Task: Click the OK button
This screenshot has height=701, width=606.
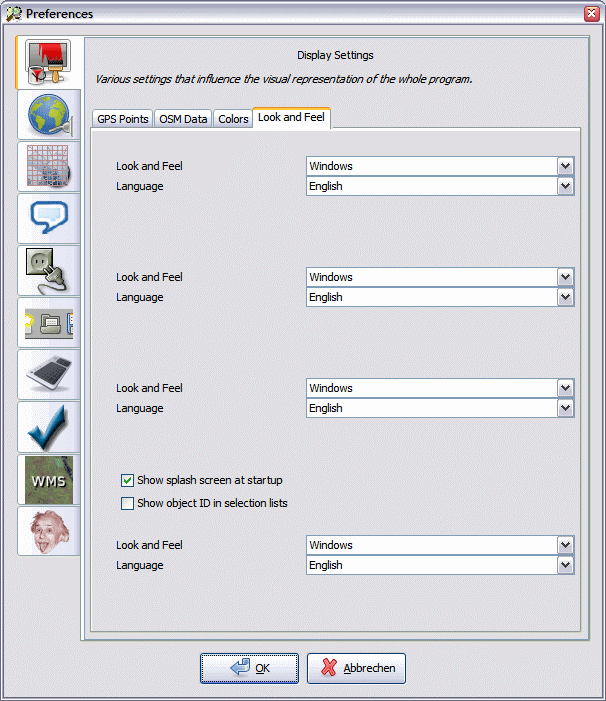Action: 249,668
